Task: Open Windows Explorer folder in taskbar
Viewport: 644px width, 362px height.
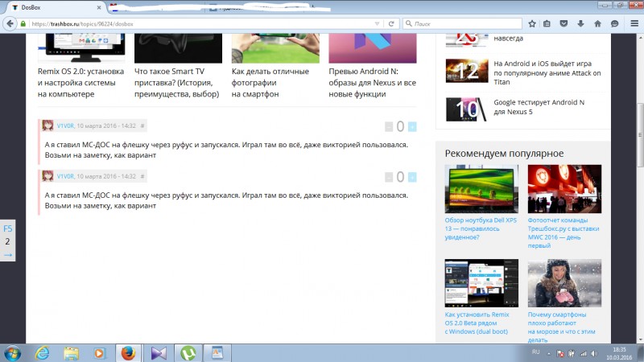Action: (x=71, y=353)
